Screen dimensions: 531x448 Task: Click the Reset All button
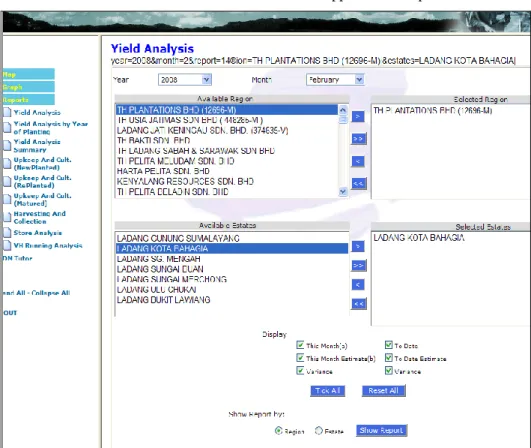pos(383,391)
